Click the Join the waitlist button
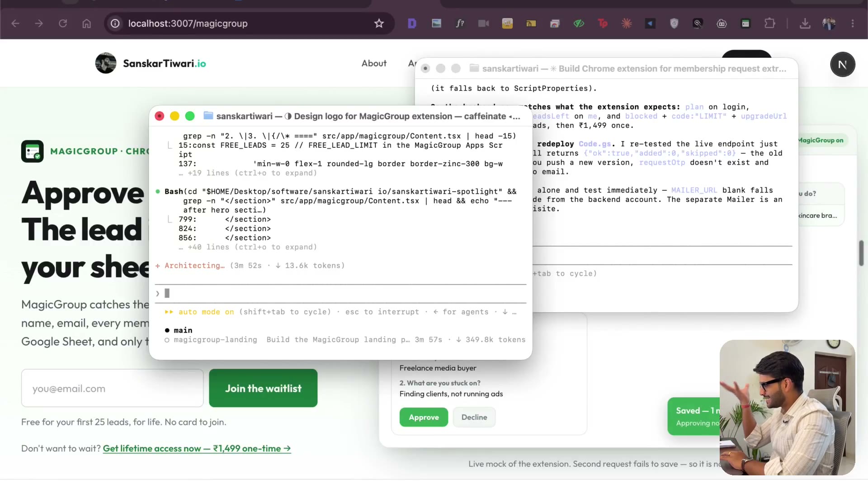The image size is (868, 488). tap(263, 388)
